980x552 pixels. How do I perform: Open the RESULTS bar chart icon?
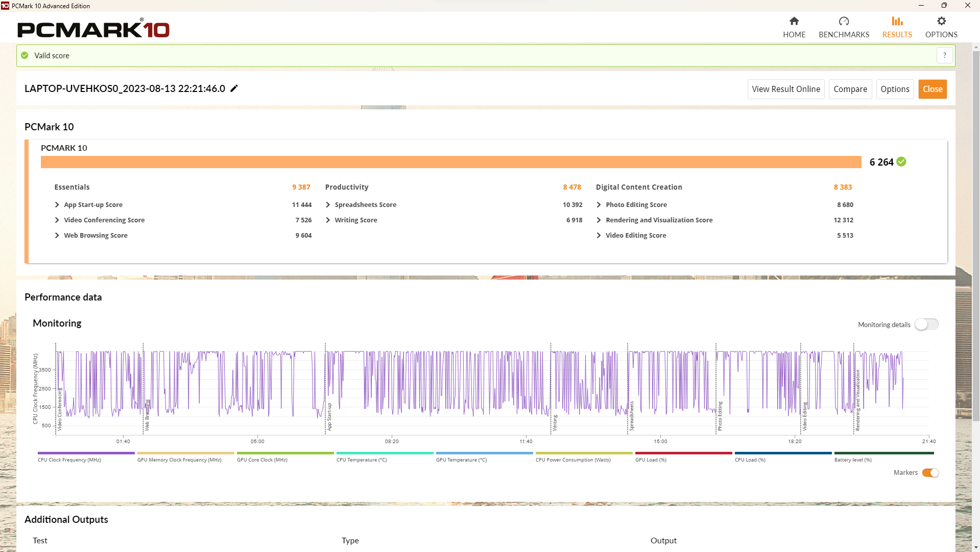pyautogui.click(x=897, y=21)
